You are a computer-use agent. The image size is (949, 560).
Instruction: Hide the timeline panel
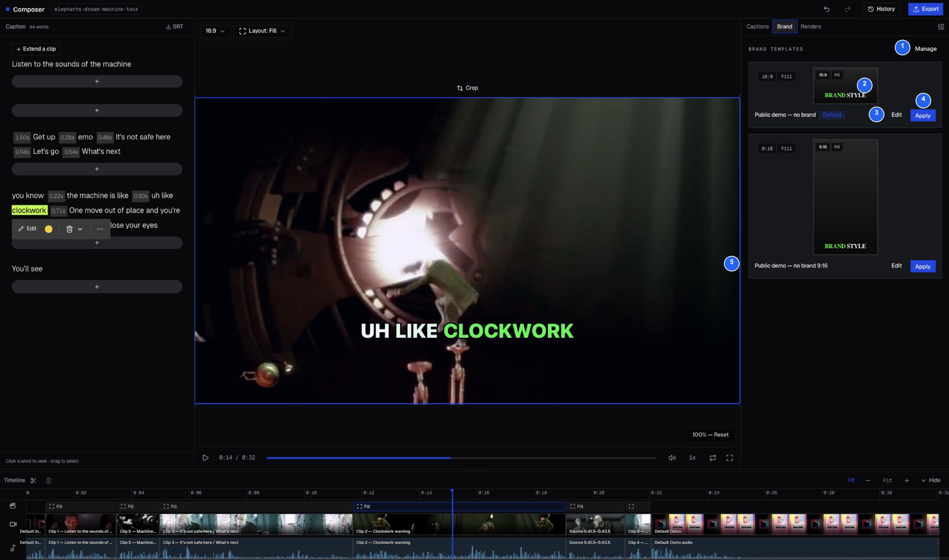931,481
